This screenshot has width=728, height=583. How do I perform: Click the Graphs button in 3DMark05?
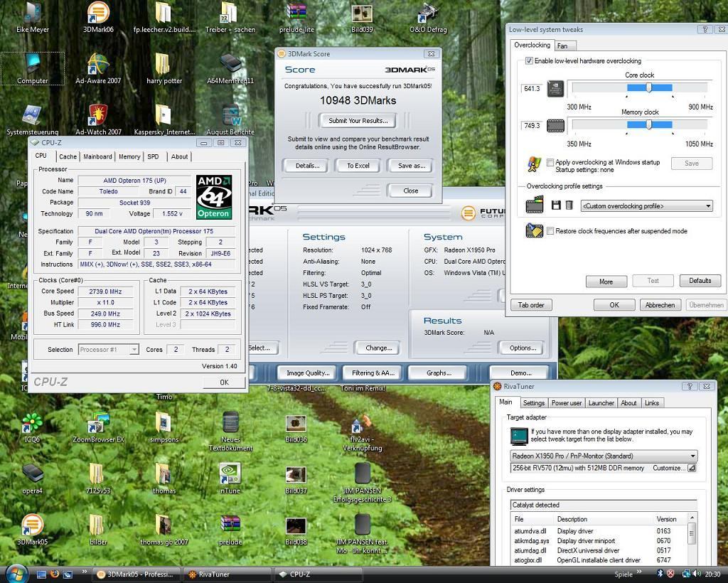pyautogui.click(x=438, y=373)
